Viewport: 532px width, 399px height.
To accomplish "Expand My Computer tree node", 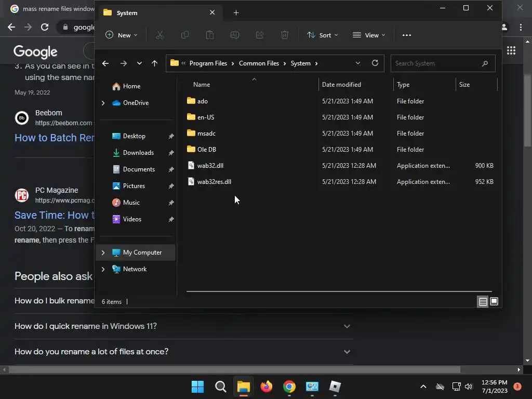I will coord(103,252).
